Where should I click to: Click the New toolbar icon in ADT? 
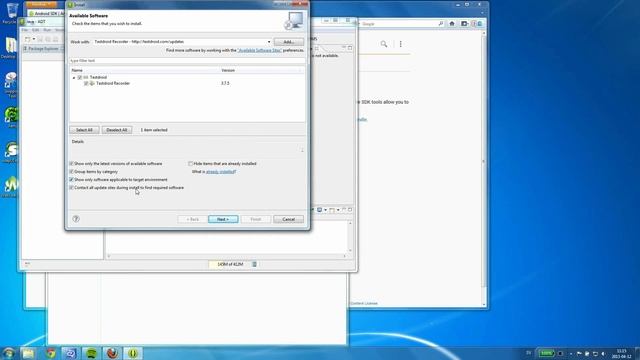pos(27,39)
